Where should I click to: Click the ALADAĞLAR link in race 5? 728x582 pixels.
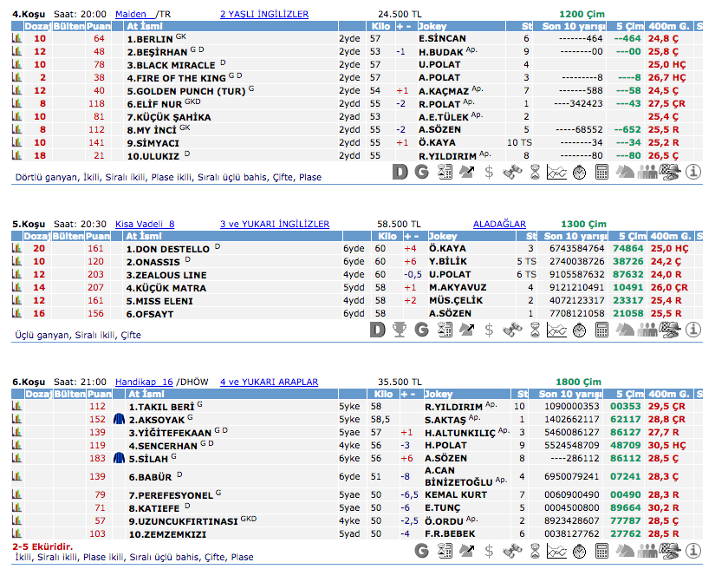[499, 224]
